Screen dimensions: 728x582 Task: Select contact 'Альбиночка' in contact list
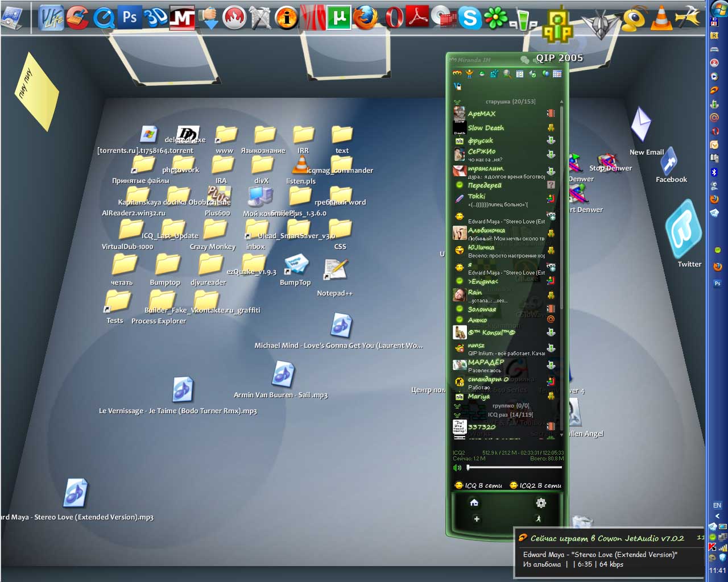[486, 230]
